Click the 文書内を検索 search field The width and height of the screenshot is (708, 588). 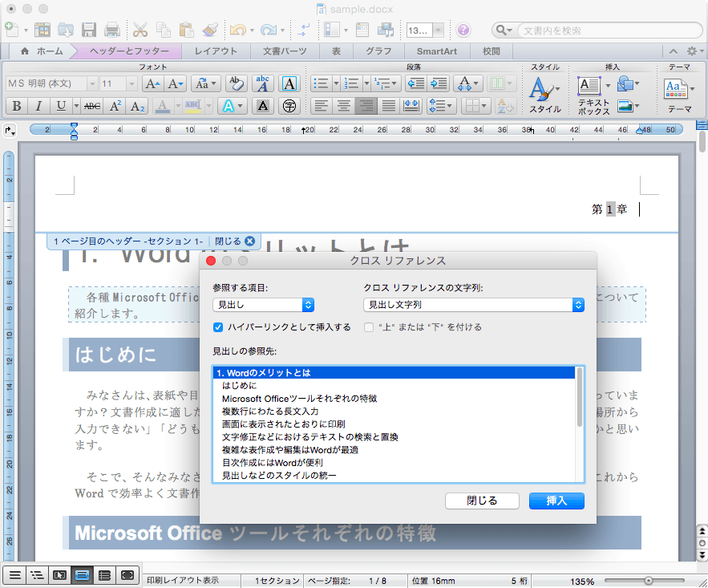[609, 30]
